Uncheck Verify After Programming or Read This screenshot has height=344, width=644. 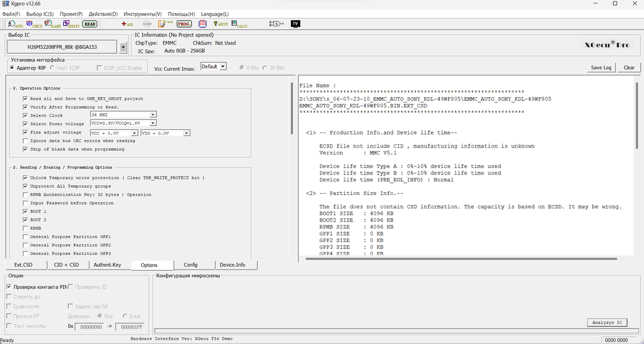[25, 107]
